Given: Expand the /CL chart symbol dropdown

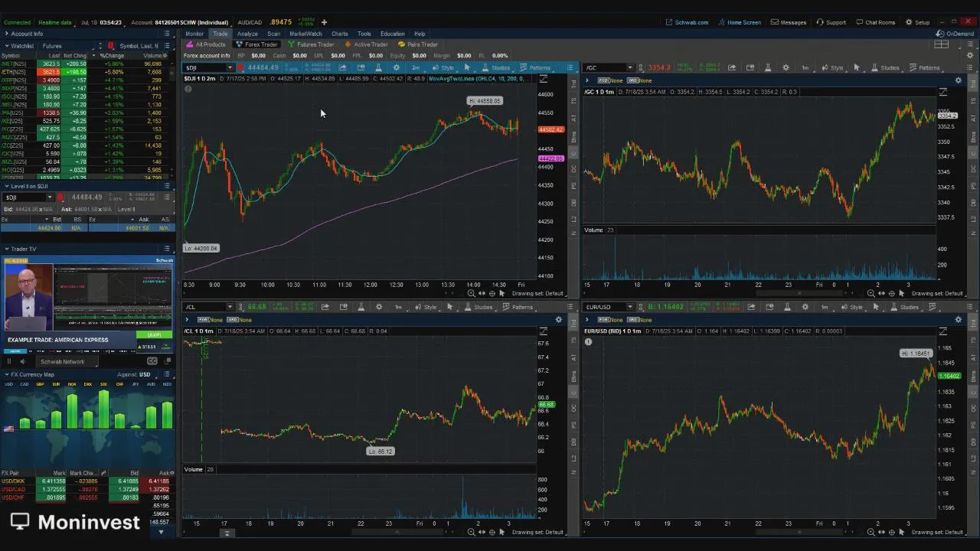Looking at the screenshot, I should [229, 307].
